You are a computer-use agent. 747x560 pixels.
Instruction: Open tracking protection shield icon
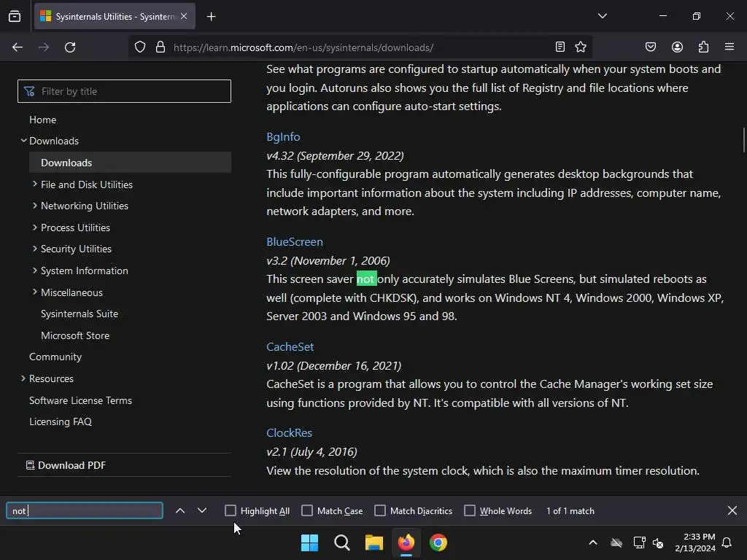(139, 47)
